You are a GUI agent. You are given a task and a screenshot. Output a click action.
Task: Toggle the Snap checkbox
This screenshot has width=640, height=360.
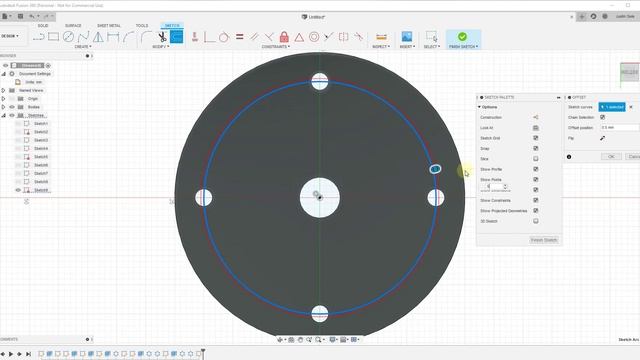coord(536,148)
